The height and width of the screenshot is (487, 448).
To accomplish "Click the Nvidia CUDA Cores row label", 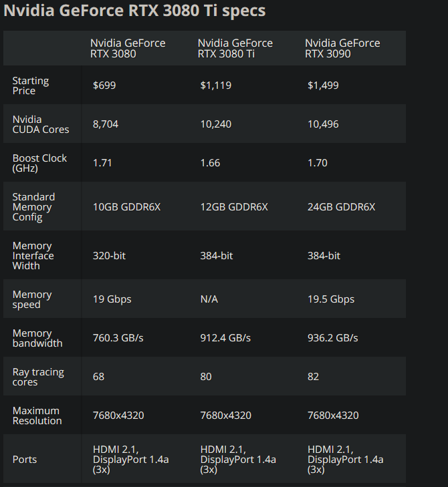I will tap(41, 124).
